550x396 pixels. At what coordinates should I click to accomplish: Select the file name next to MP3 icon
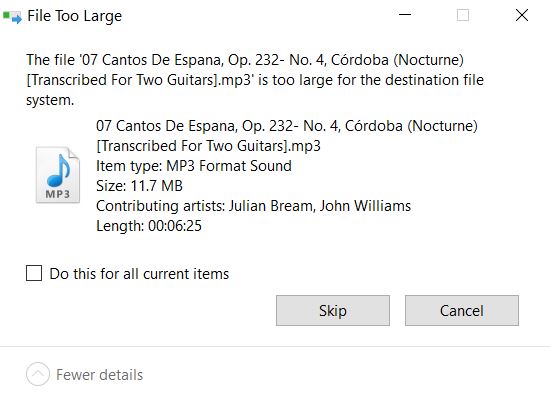coord(287,136)
